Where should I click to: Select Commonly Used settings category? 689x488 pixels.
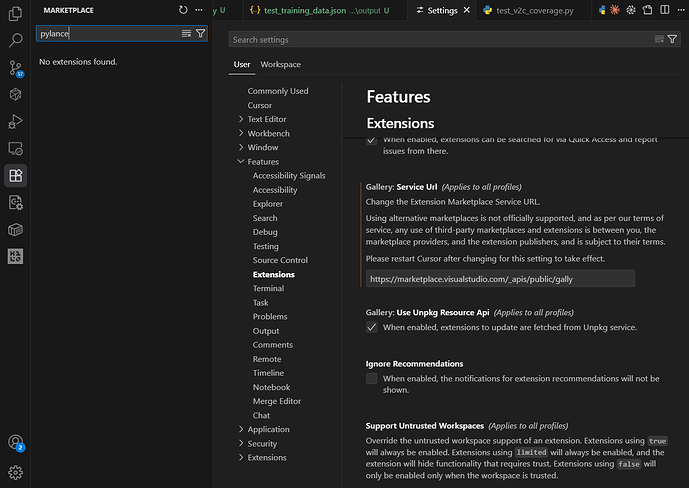click(278, 91)
